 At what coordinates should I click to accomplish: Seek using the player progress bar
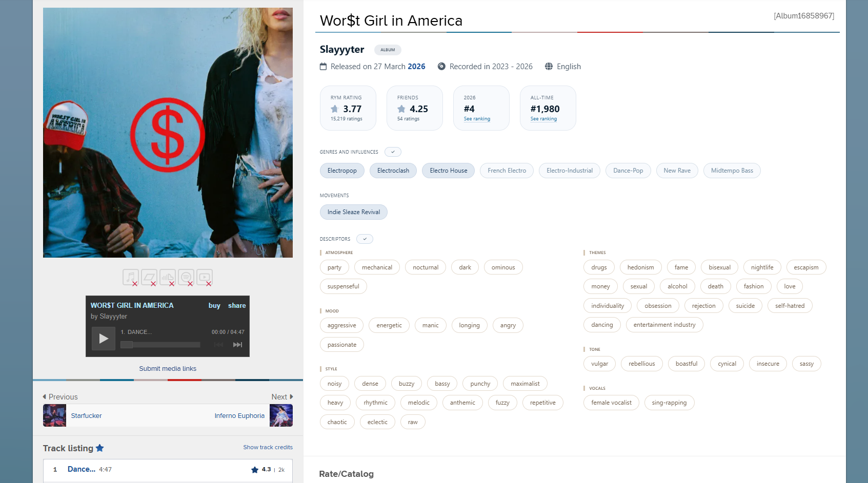160,345
